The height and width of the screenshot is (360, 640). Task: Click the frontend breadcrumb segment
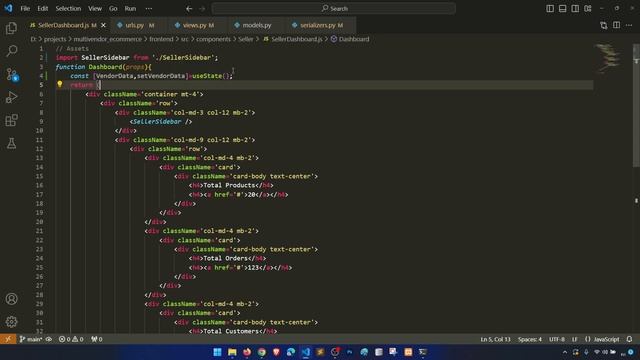[x=161, y=39]
